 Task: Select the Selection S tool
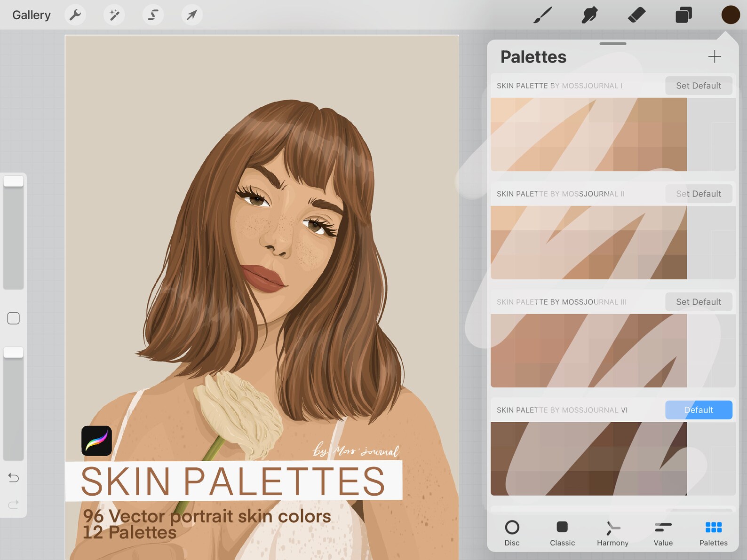[x=153, y=15]
